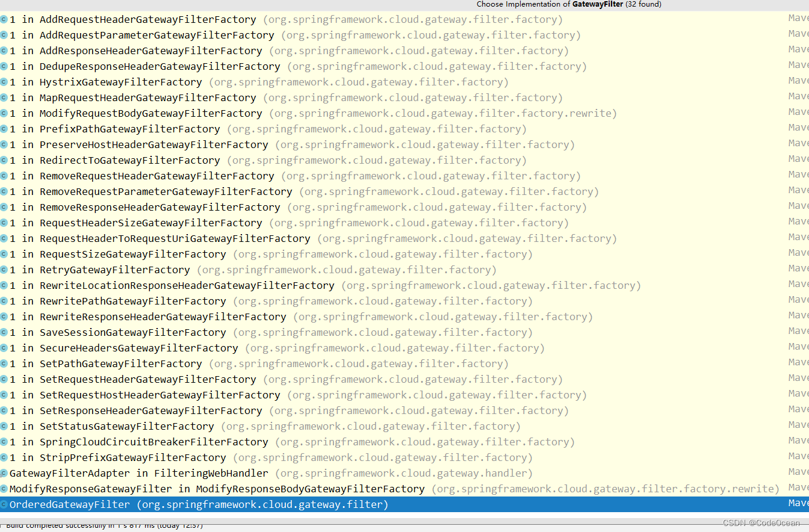
Task: Choose SpringCloudCircuitBreakerFilterFactory implementation
Action: coord(404,442)
